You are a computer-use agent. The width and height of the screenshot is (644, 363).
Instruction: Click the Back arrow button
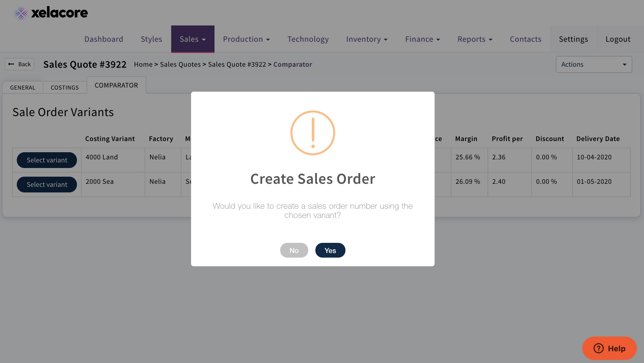point(19,64)
